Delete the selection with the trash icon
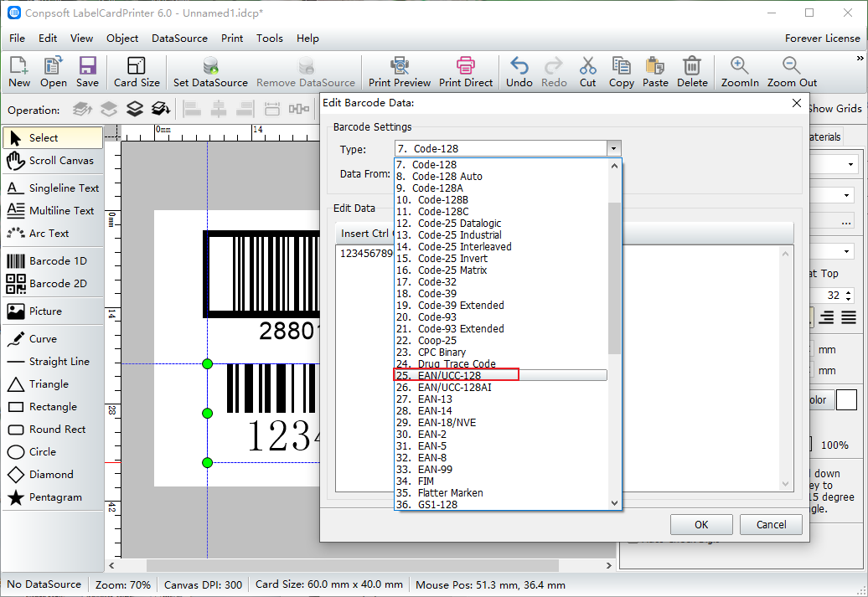Screen dimensions: 868x597 click(692, 72)
